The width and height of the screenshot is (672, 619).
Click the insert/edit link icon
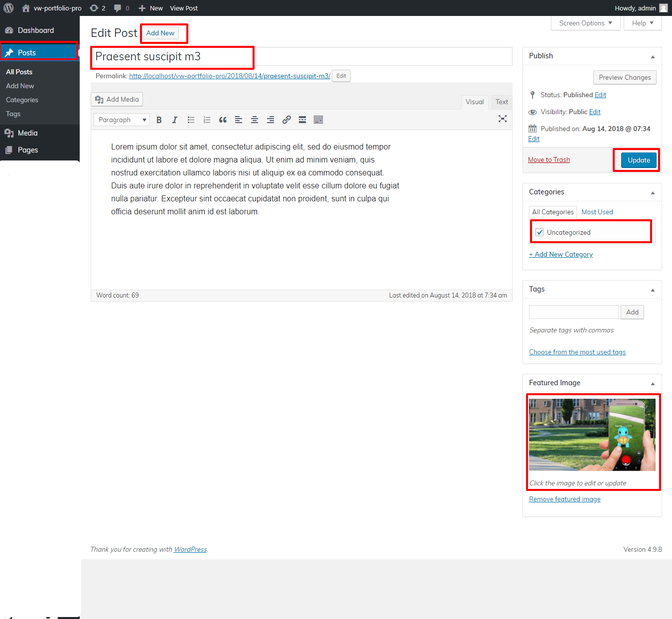(x=286, y=120)
